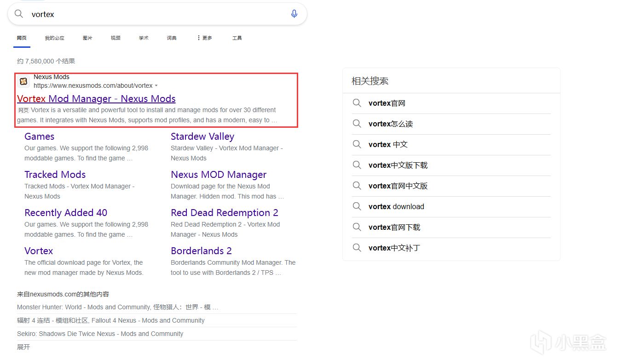The image size is (624, 364).
Task: Click the 相关搜索 heading text
Action: click(370, 81)
